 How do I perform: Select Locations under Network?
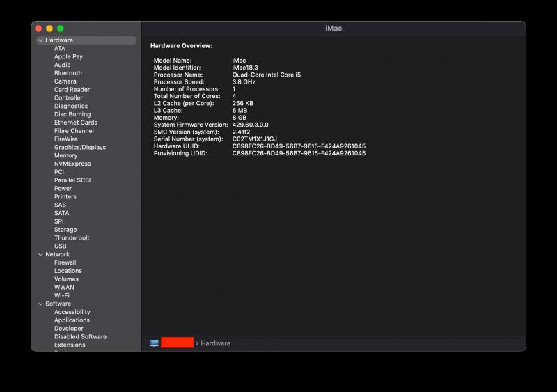pyautogui.click(x=68, y=271)
